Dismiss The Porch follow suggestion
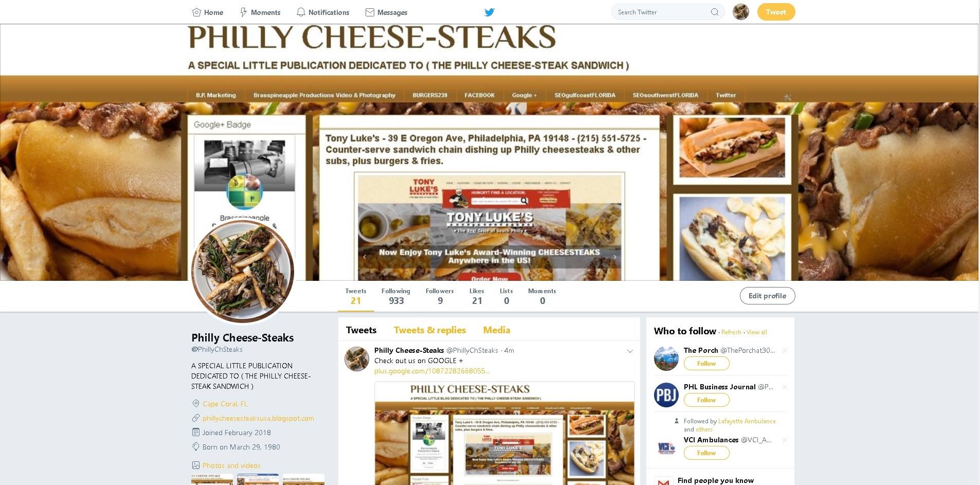This screenshot has height=485, width=980. (785, 351)
